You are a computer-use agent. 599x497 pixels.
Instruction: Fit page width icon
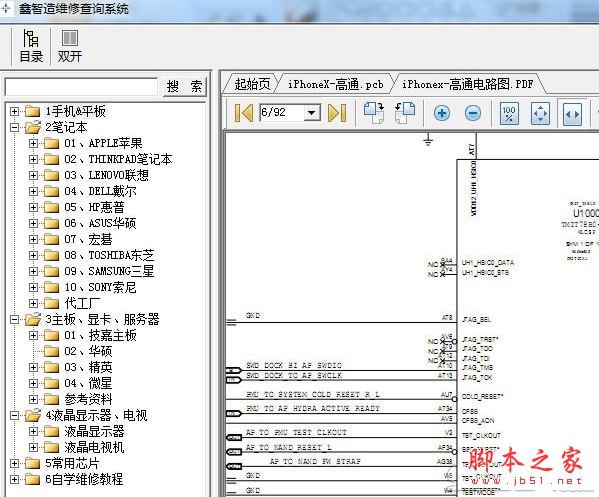pyautogui.click(x=572, y=114)
